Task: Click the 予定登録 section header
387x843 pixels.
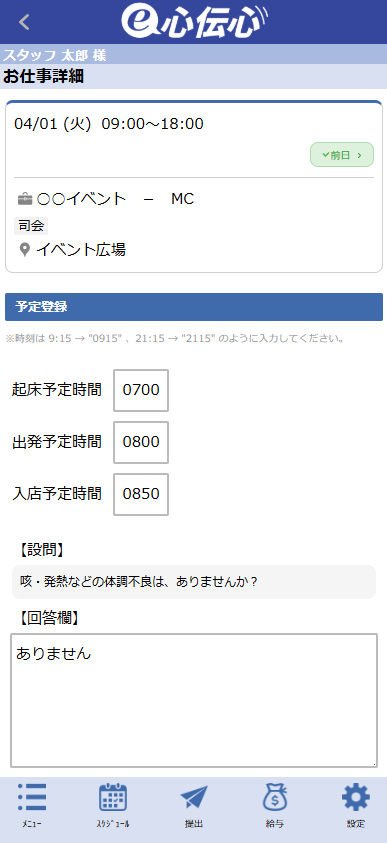Action: 194,307
